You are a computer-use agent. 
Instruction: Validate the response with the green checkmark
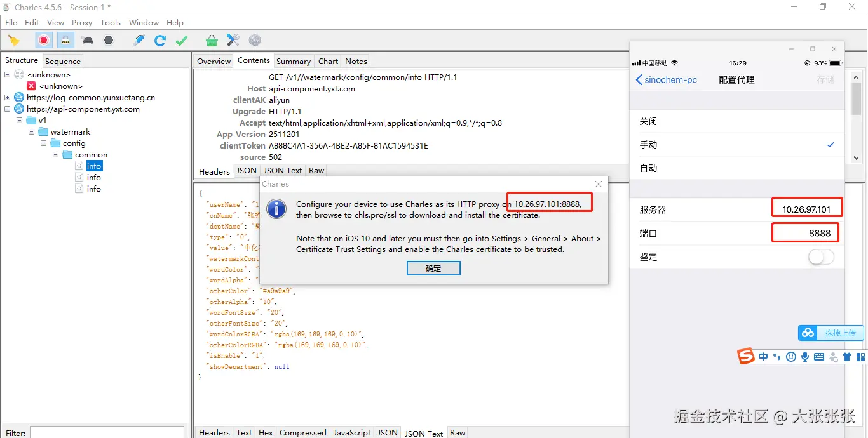pos(182,40)
